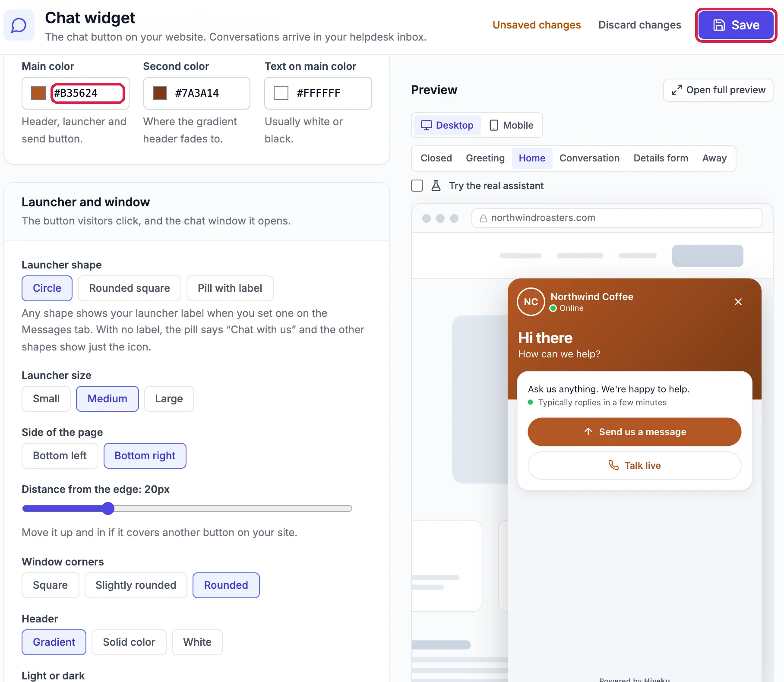This screenshot has height=682, width=784.
Task: Open the Text on main color swatch
Action: click(x=281, y=93)
